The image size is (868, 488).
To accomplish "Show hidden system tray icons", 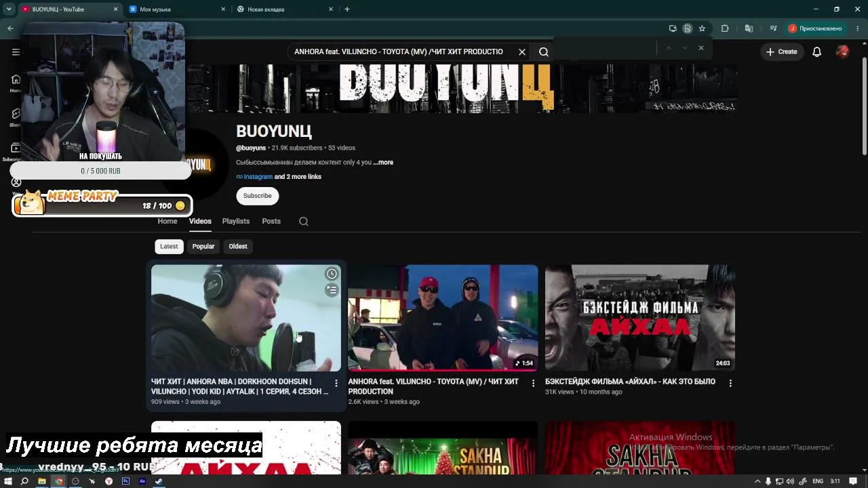I will pyautogui.click(x=757, y=481).
